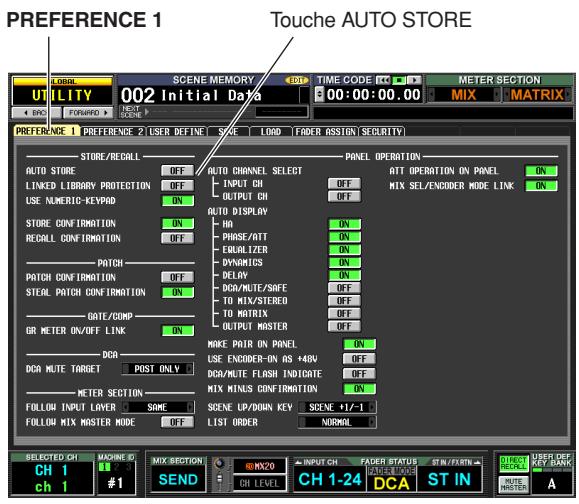Enable PATCH CONFIRMATION
This screenshot has height=504, width=579.
point(177,277)
